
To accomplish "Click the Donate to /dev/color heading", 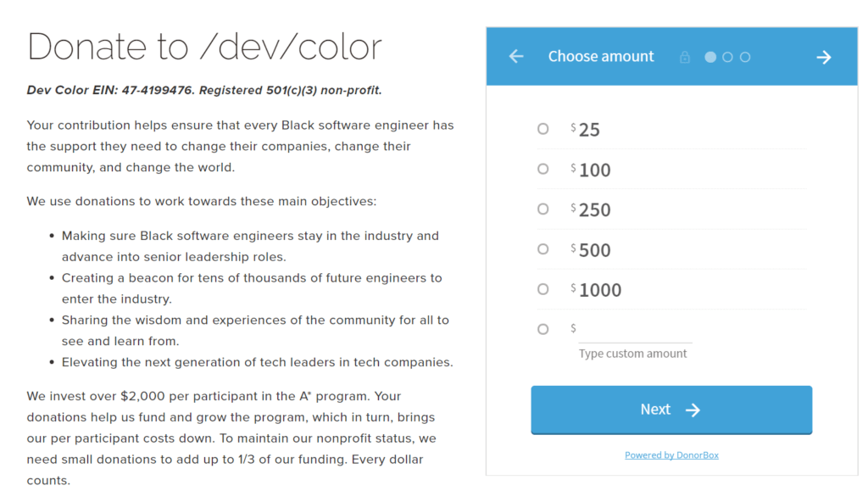I will click(204, 47).
